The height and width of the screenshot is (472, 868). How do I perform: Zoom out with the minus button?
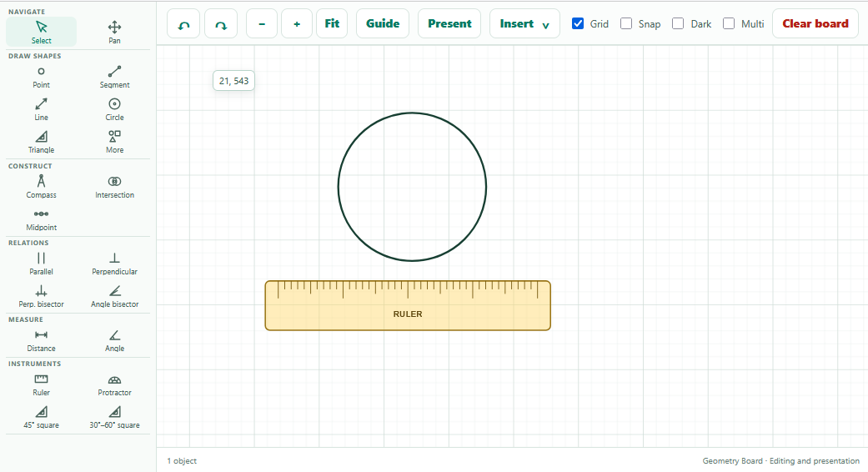click(262, 24)
